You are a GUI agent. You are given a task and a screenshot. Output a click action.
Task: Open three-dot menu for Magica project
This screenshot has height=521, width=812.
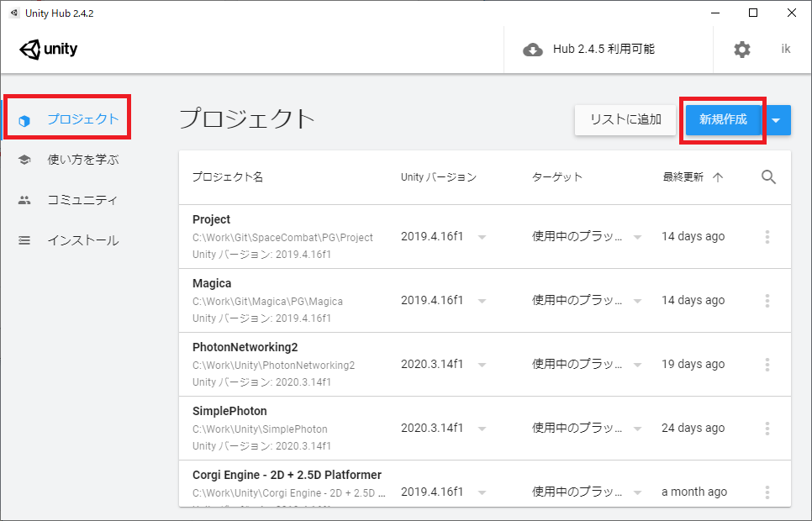[767, 301]
